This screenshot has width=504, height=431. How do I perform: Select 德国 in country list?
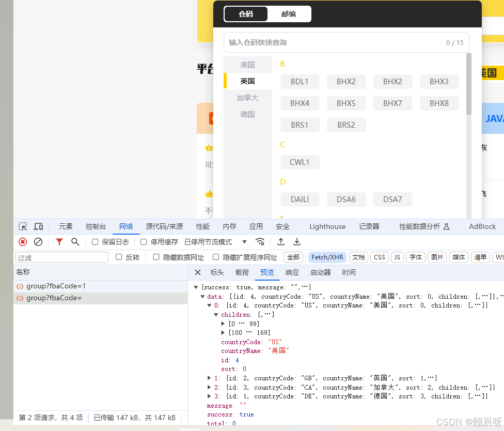247,115
